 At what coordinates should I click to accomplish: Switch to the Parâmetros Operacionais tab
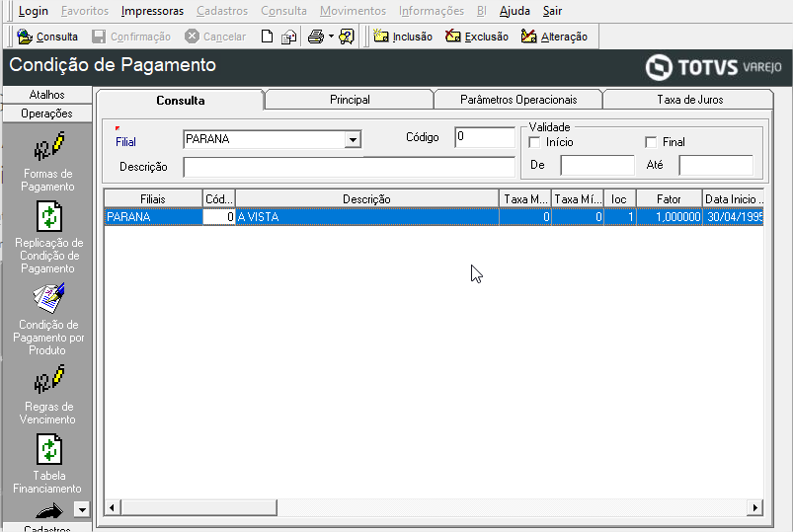(518, 100)
